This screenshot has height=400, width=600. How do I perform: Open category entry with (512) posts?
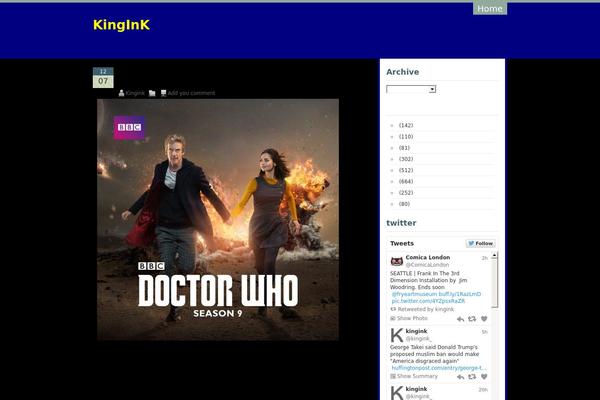pos(406,170)
